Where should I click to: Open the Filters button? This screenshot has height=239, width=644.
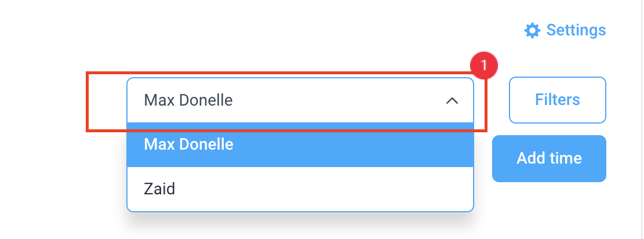[557, 100]
